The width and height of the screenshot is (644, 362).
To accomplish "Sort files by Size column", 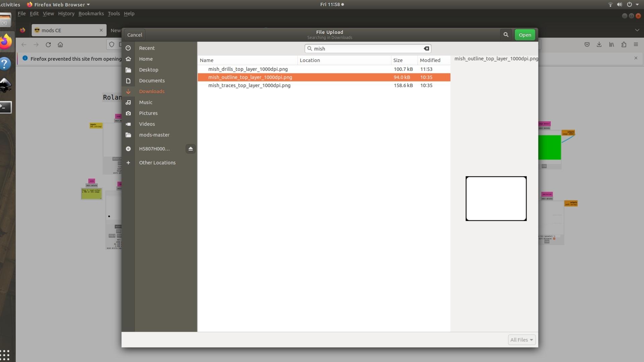I will coord(398,60).
